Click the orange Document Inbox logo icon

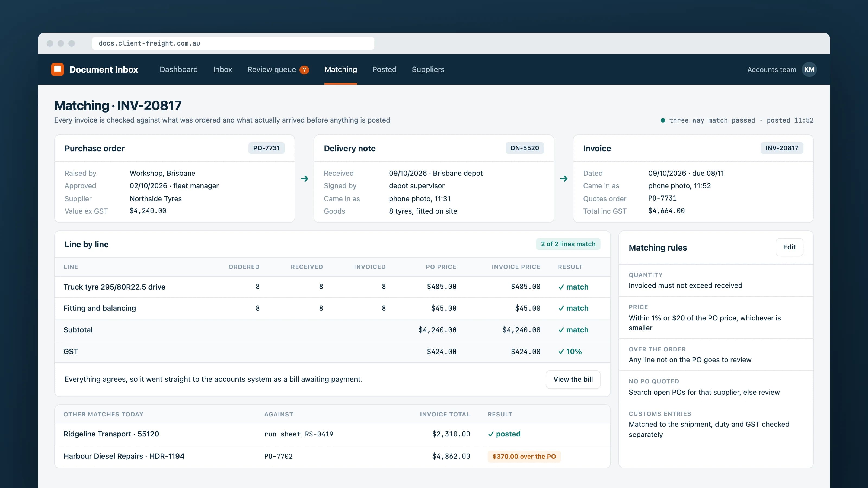57,69
